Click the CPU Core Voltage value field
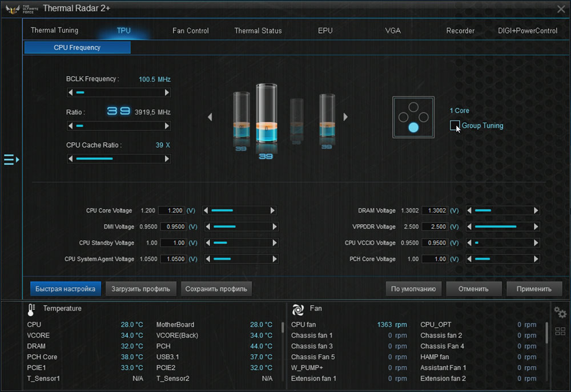This screenshot has width=571, height=392. [172, 211]
